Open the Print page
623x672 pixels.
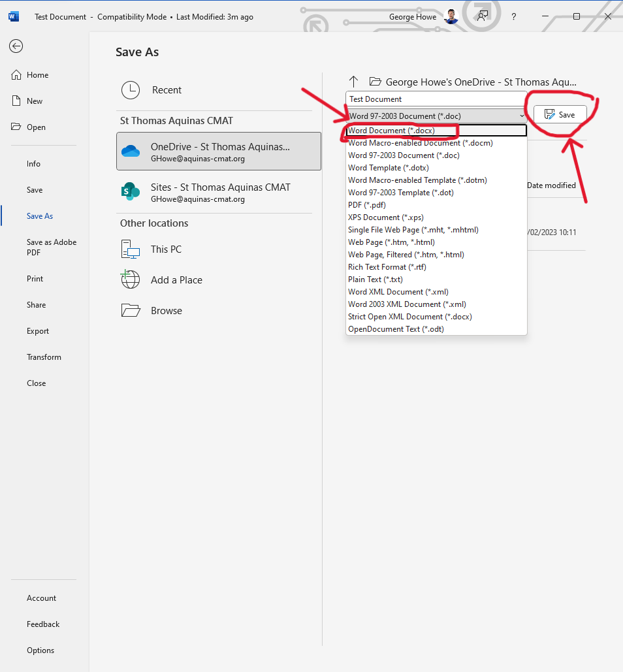coord(35,279)
